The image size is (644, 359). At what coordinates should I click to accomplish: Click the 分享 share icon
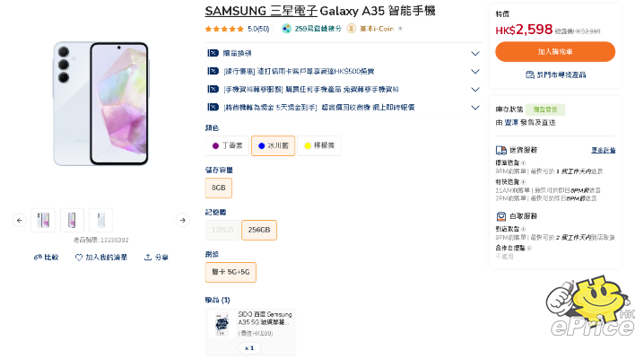tap(148, 257)
